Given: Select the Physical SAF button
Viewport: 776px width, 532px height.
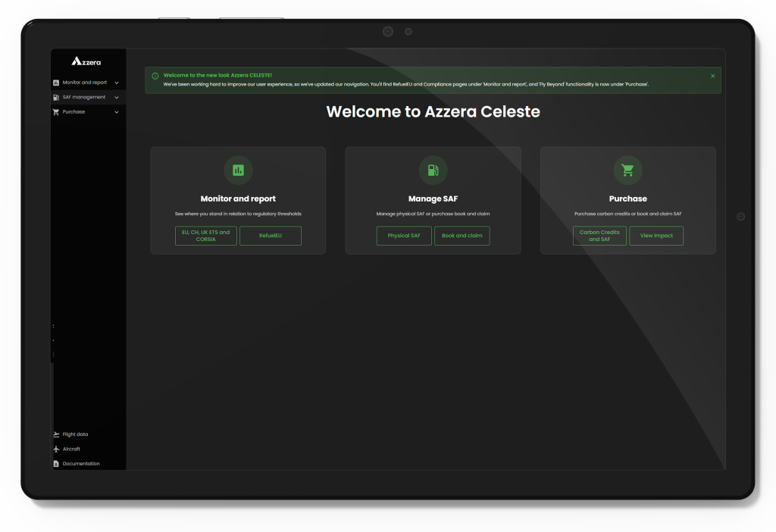Looking at the screenshot, I should (x=404, y=236).
